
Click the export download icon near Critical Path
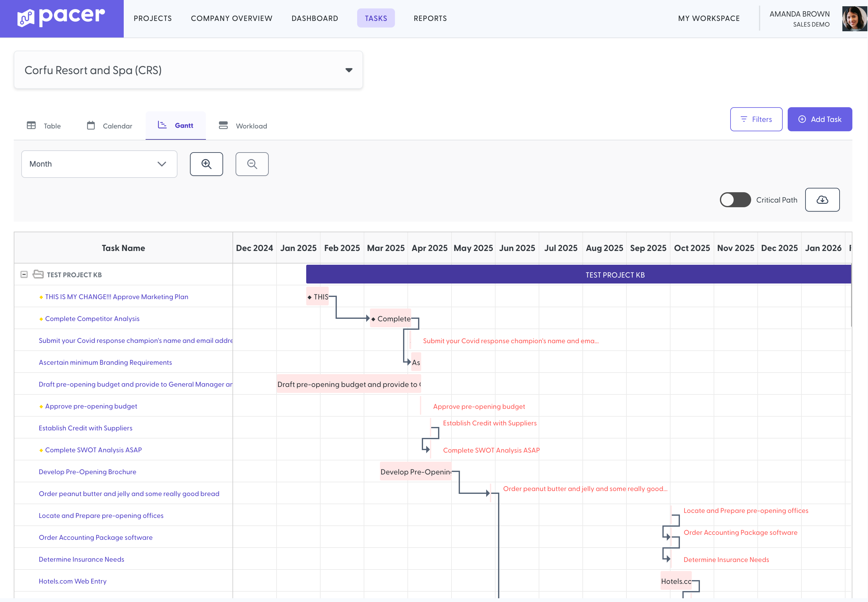coord(822,199)
